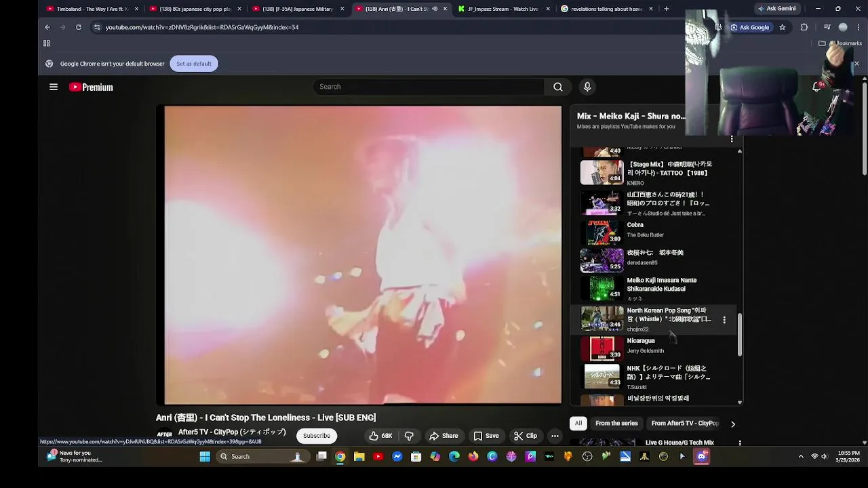Image resolution: width=868 pixels, height=488 pixels.
Task: Open more actions ellipsis beside Clip
Action: click(555, 436)
